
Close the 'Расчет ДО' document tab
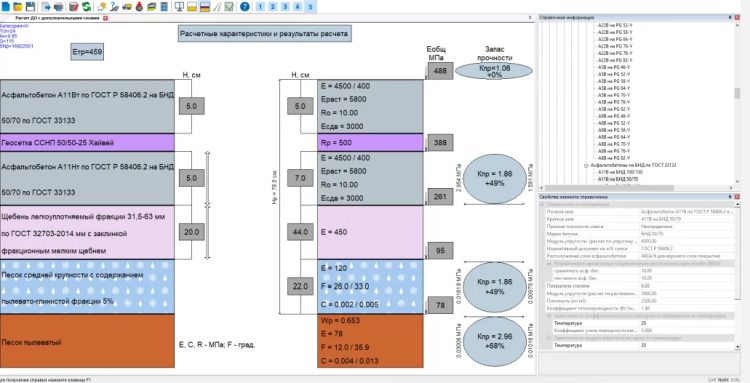tap(106, 18)
